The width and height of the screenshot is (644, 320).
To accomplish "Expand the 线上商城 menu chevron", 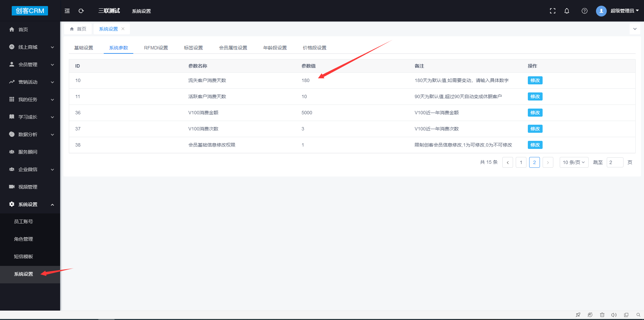I will 52,47.
